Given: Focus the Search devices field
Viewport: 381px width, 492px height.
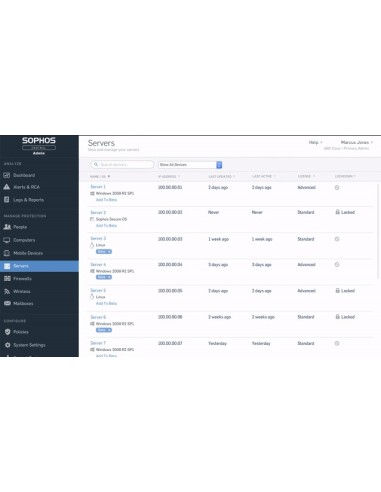Looking at the screenshot, I should 122,165.
